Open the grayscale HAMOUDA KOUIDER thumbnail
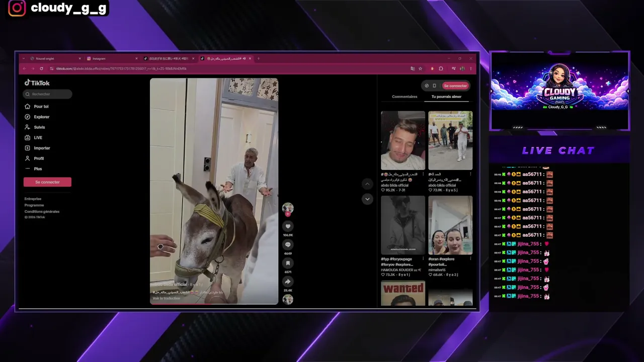Viewport: 644px width, 362px height. 403,225
